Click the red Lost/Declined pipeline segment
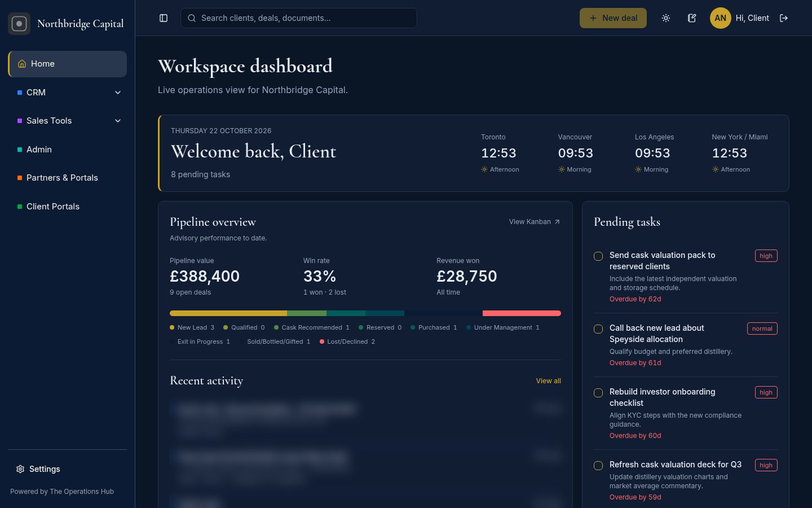Viewport: 812px width, 508px height. [522, 313]
